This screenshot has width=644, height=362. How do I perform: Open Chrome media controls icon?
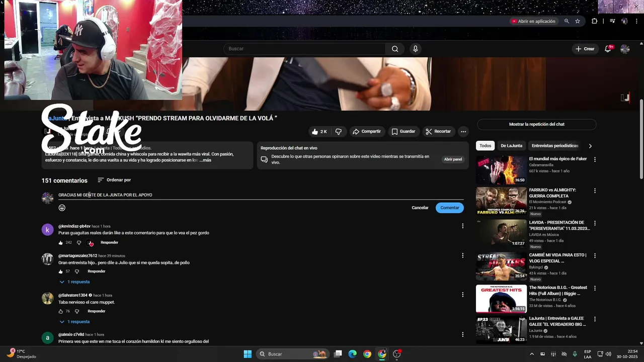coord(612,21)
